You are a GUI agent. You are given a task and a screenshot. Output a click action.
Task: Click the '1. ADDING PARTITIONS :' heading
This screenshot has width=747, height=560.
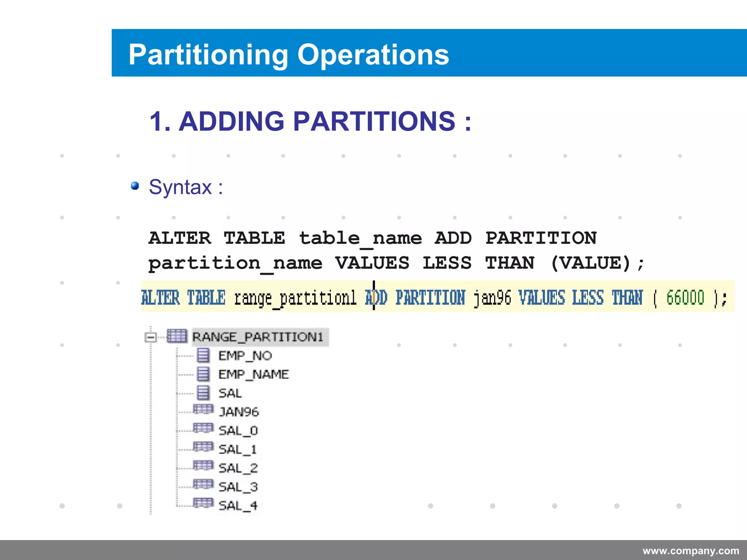[x=310, y=121]
